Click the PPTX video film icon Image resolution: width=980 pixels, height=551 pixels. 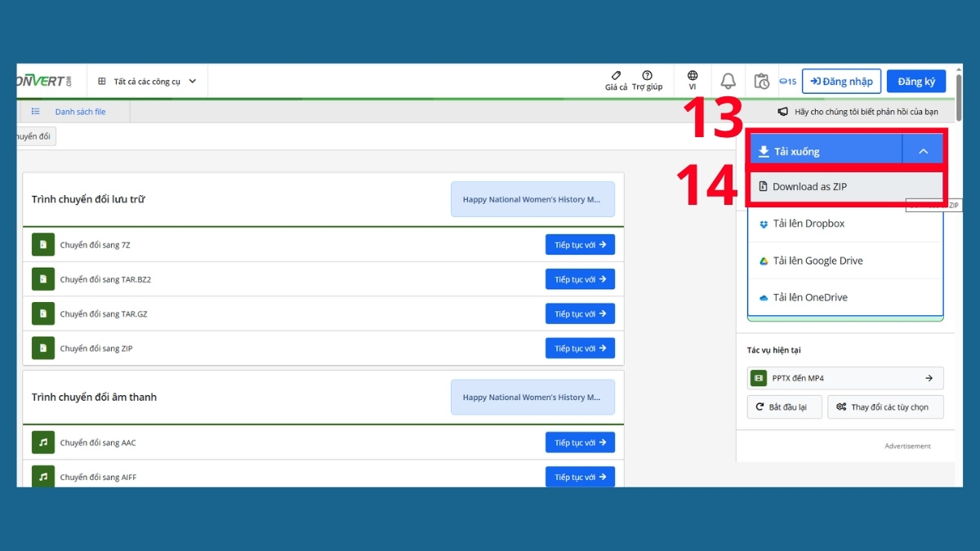pos(759,378)
